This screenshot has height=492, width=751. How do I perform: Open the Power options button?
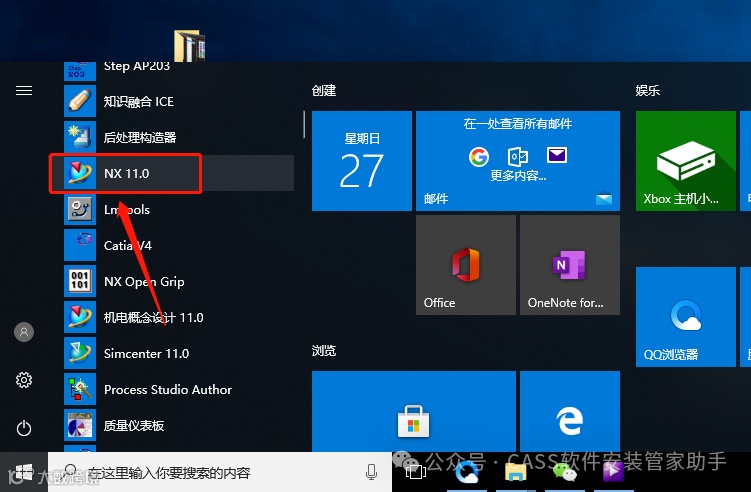coord(24,428)
